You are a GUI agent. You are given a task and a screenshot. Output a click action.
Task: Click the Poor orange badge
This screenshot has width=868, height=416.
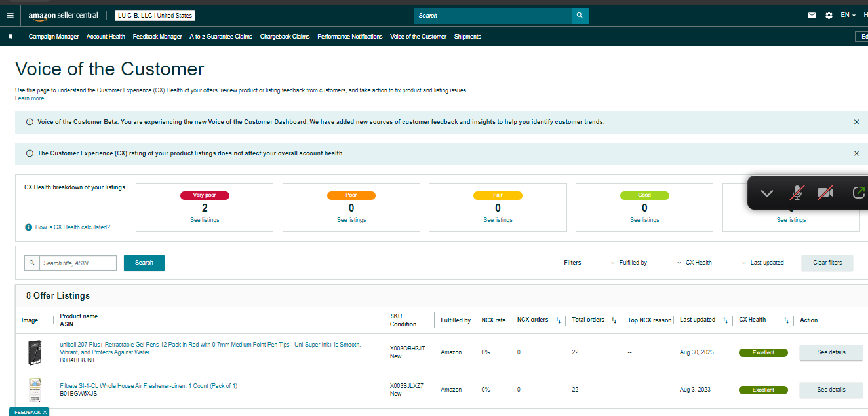coord(351,195)
